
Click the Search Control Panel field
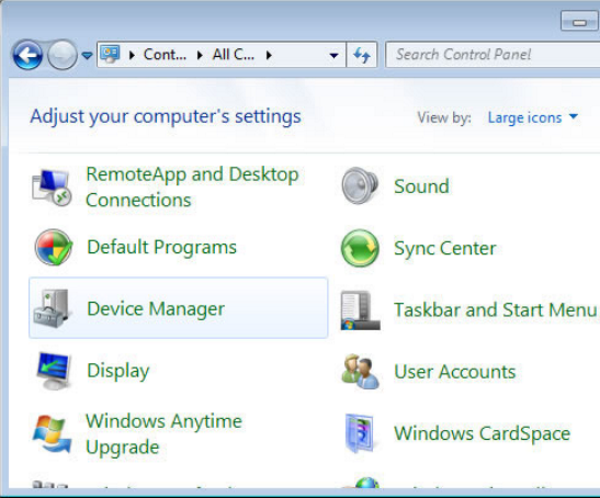(493, 54)
